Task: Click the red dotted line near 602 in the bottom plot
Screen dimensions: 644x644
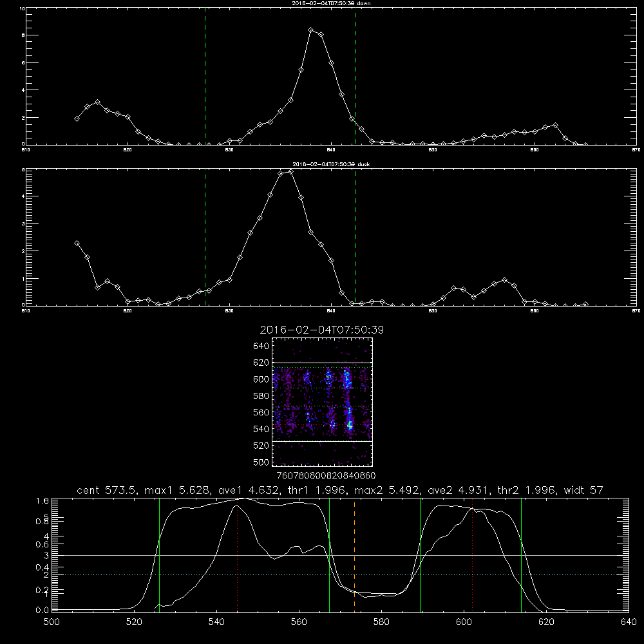Action: (472, 554)
